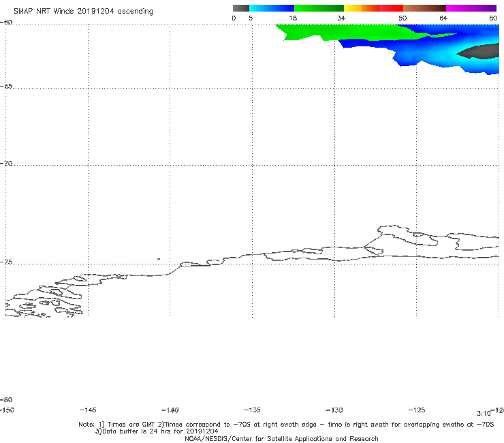Screen dimensions: 504x443
Task: Click the longitude label -135
Action: [x=252, y=410]
